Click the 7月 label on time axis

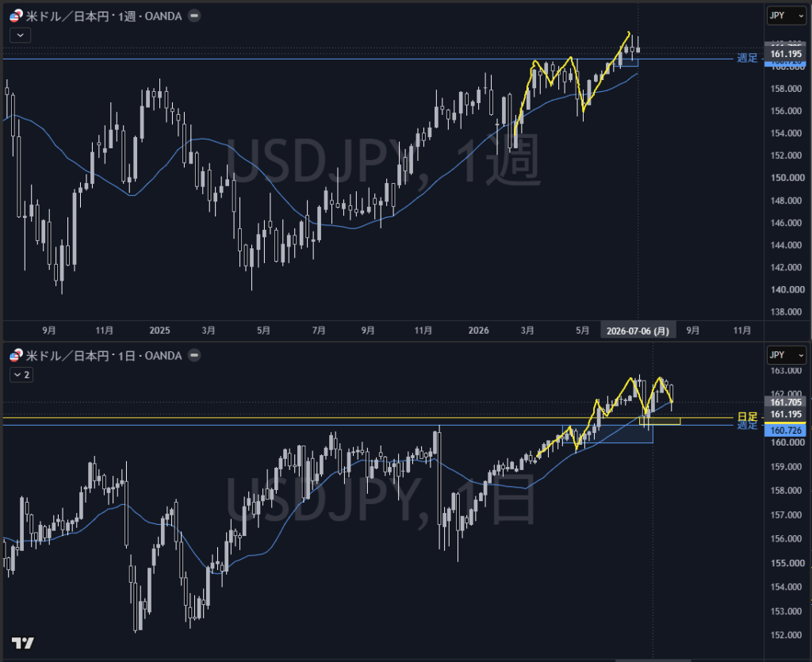319,331
